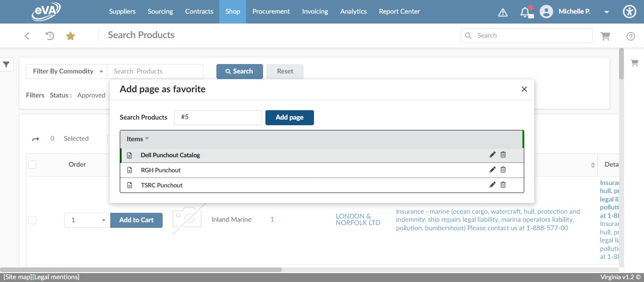
Task: Toggle the select-all checkbox in table header
Action: tap(33, 164)
